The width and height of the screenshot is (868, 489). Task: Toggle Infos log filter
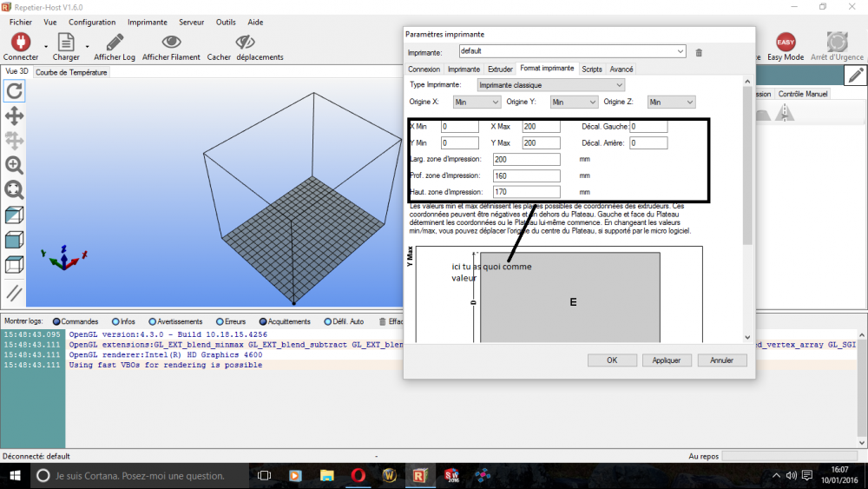click(x=123, y=321)
